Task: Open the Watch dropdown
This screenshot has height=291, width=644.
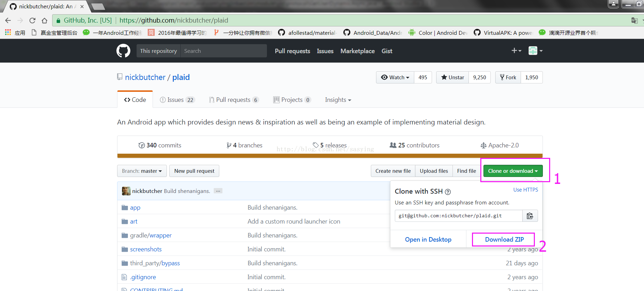Action: click(395, 78)
